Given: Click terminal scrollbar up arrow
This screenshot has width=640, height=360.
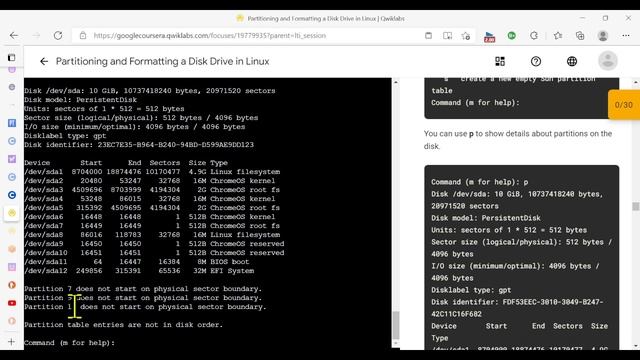Looking at the screenshot, I should (x=396, y=82).
